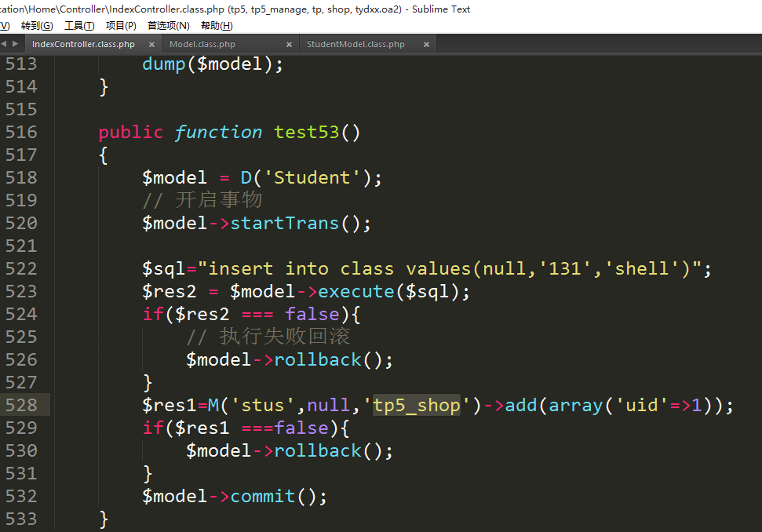
Task: Click line number 528 in the gutter
Action: (21, 405)
